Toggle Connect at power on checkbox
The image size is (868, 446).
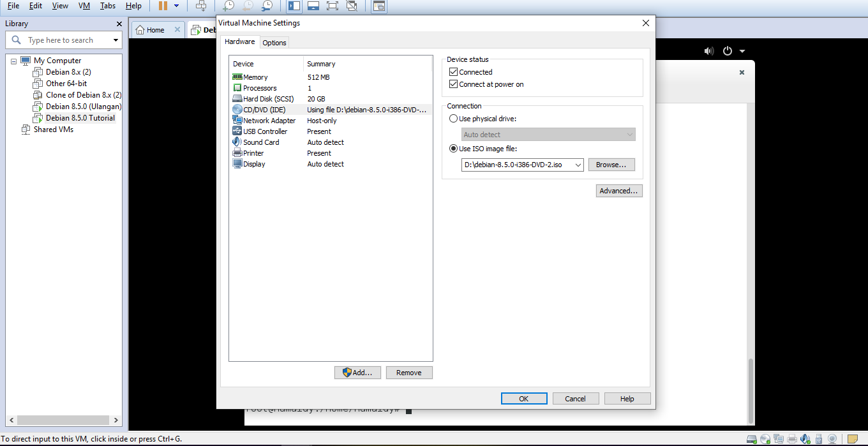(x=454, y=84)
